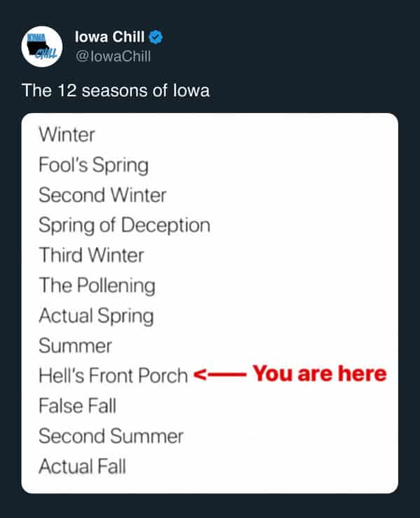The height and width of the screenshot is (518, 420).
Task: Click the red "You are here" label
Action: [319, 373]
